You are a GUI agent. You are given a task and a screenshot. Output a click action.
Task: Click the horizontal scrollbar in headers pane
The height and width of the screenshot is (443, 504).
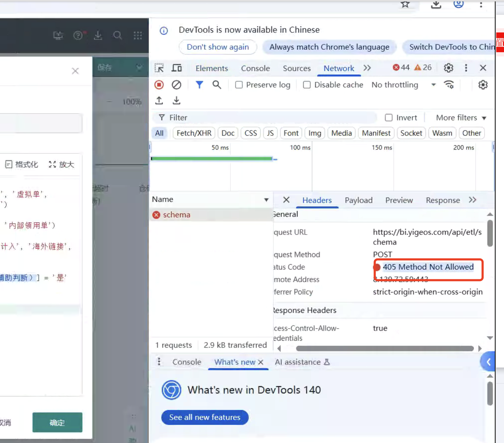(385, 348)
